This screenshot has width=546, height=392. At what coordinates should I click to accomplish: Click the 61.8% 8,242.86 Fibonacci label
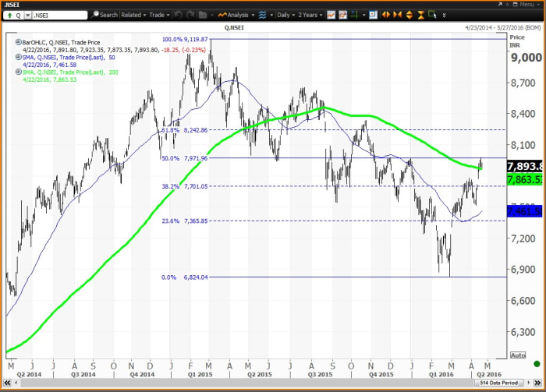click(x=185, y=130)
